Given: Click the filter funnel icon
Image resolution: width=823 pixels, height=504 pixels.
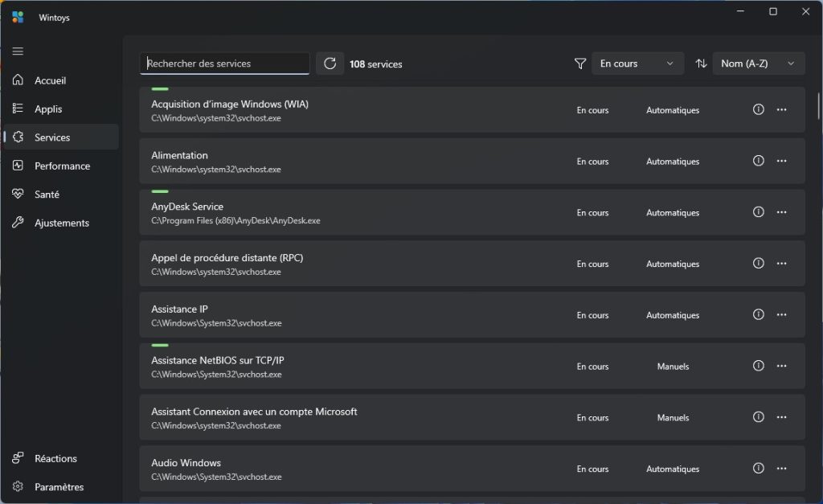Looking at the screenshot, I should tap(580, 64).
